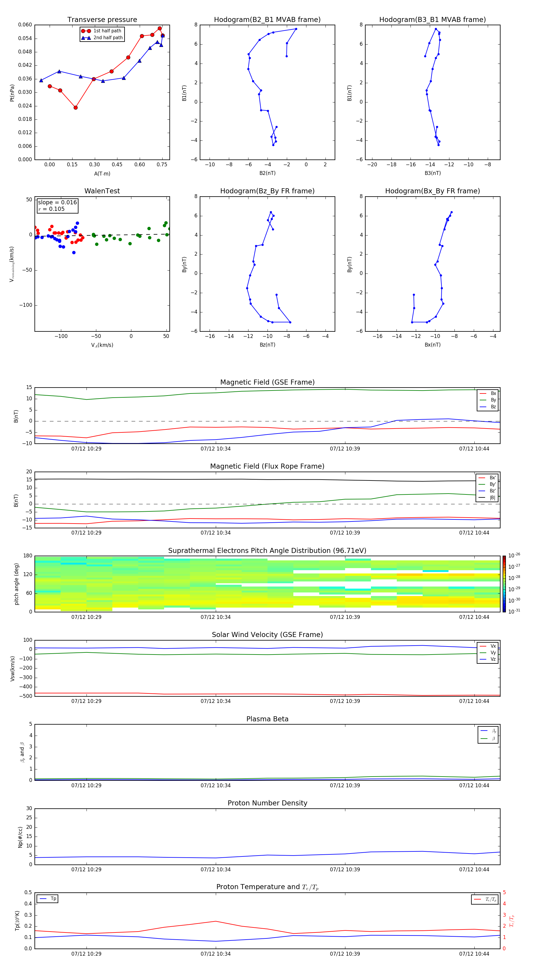The height and width of the screenshot is (980, 535).
Task: Click the "Solar Wind Velocity (GSE Frame)" title
Action: [x=267, y=635]
